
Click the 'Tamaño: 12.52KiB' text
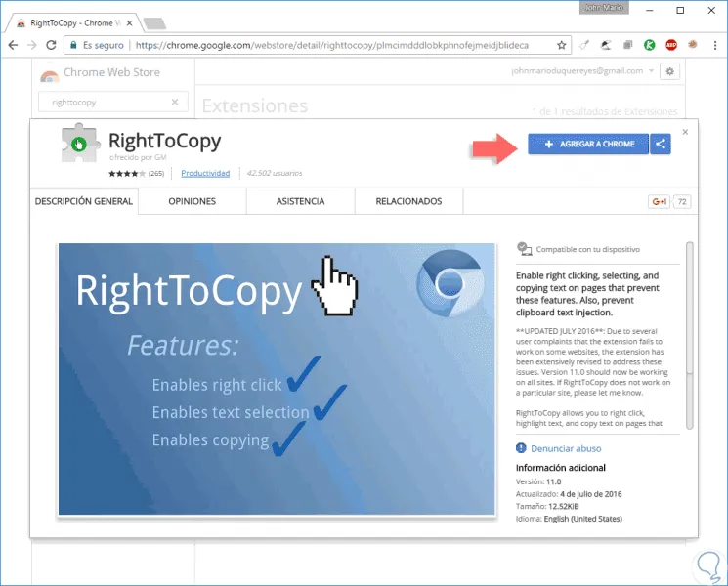click(x=547, y=506)
